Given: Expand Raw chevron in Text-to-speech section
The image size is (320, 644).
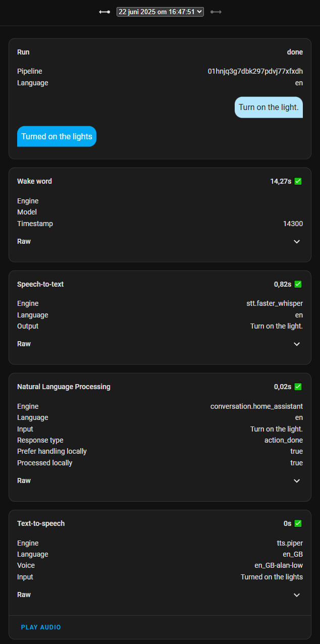Looking at the screenshot, I should (x=297, y=595).
